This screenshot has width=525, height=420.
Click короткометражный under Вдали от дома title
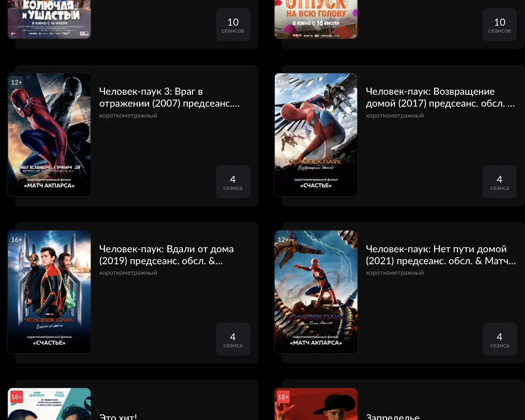click(x=128, y=273)
